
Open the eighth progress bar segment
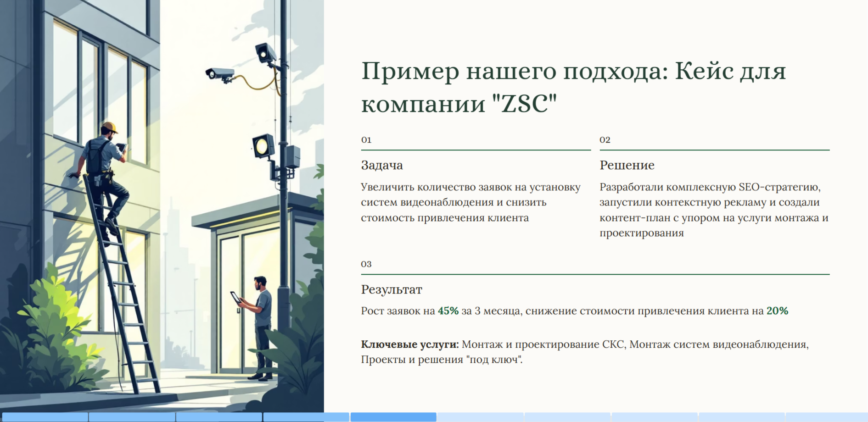[x=655, y=417]
